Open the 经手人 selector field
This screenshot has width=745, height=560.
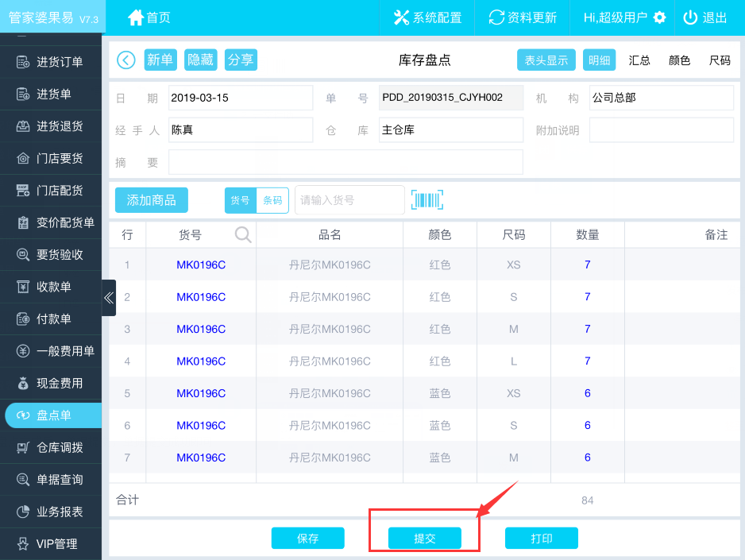tap(241, 129)
